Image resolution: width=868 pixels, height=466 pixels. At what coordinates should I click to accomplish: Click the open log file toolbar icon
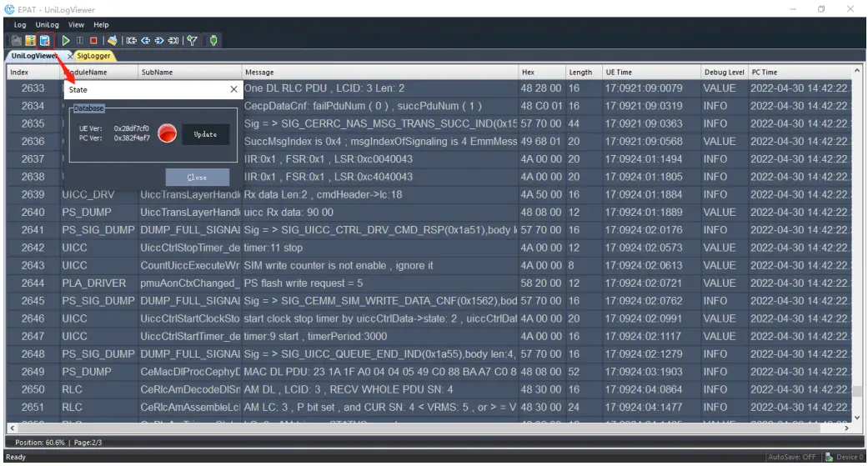pyautogui.click(x=16, y=40)
